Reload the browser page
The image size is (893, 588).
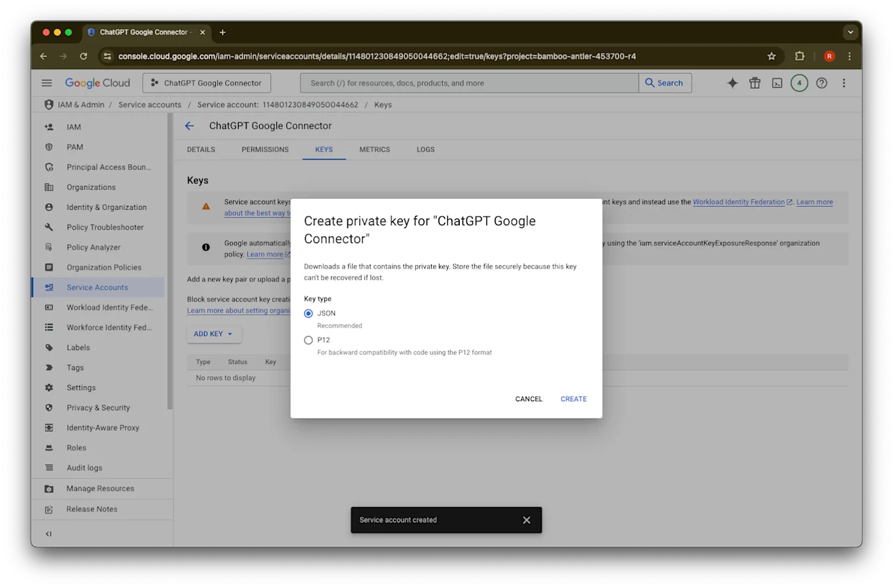coord(83,56)
